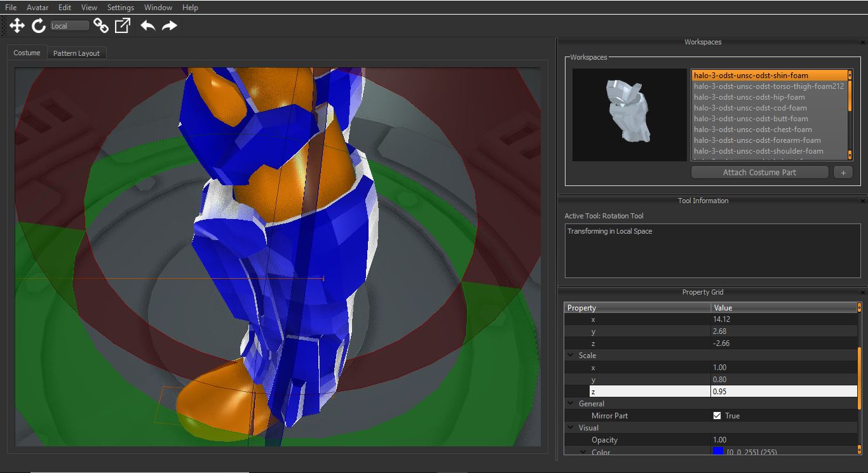Select the Move tool icon

pyautogui.click(x=17, y=25)
